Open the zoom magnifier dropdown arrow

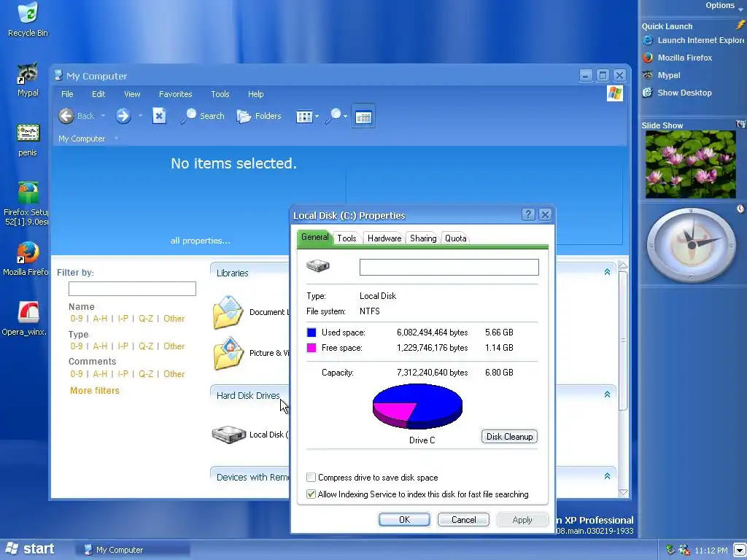tap(345, 116)
